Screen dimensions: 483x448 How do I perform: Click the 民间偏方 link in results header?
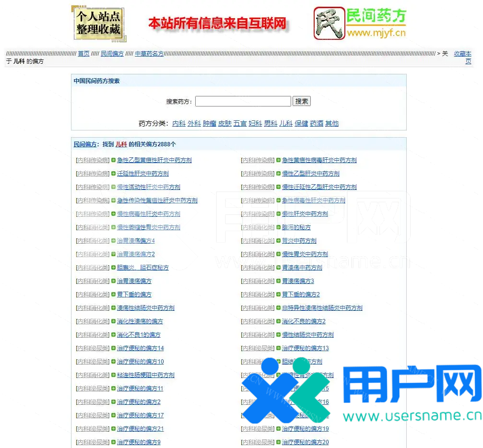85,144
